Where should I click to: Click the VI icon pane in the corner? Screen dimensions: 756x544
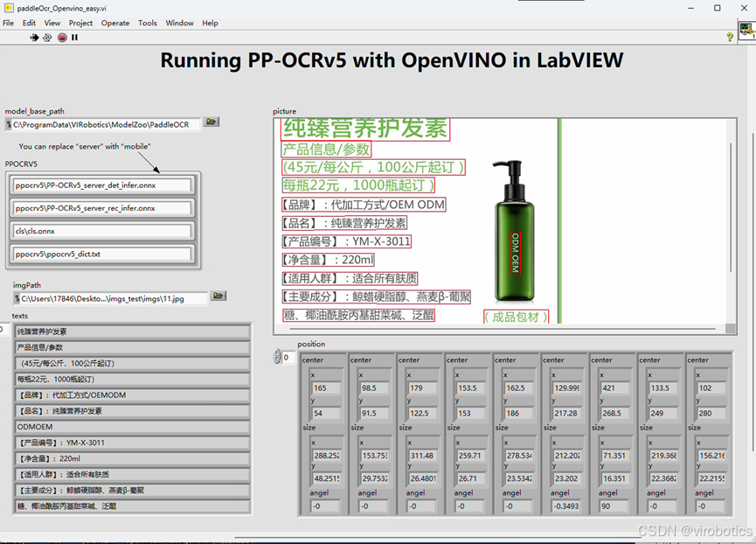(747, 30)
